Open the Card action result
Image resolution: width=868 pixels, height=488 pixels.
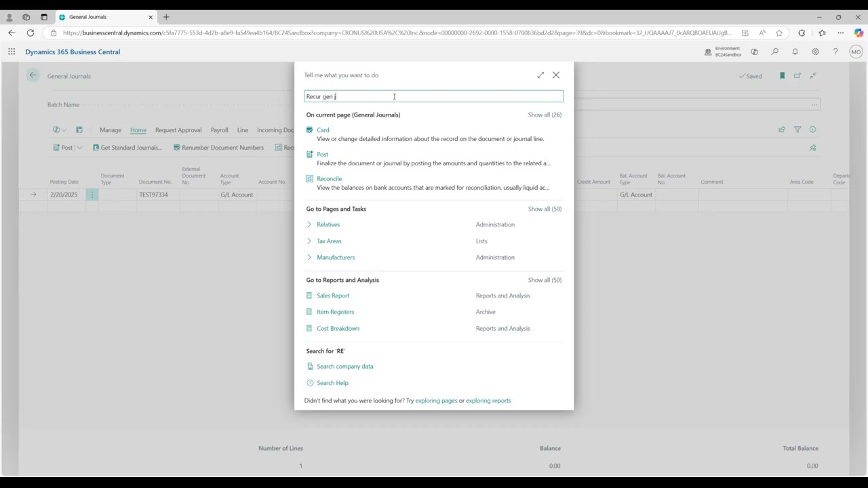[323, 130]
